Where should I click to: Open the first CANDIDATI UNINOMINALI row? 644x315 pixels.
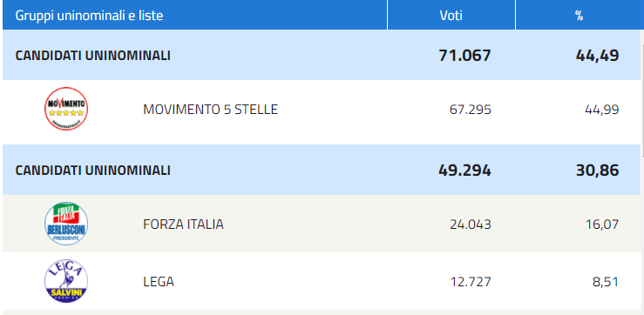322,55
